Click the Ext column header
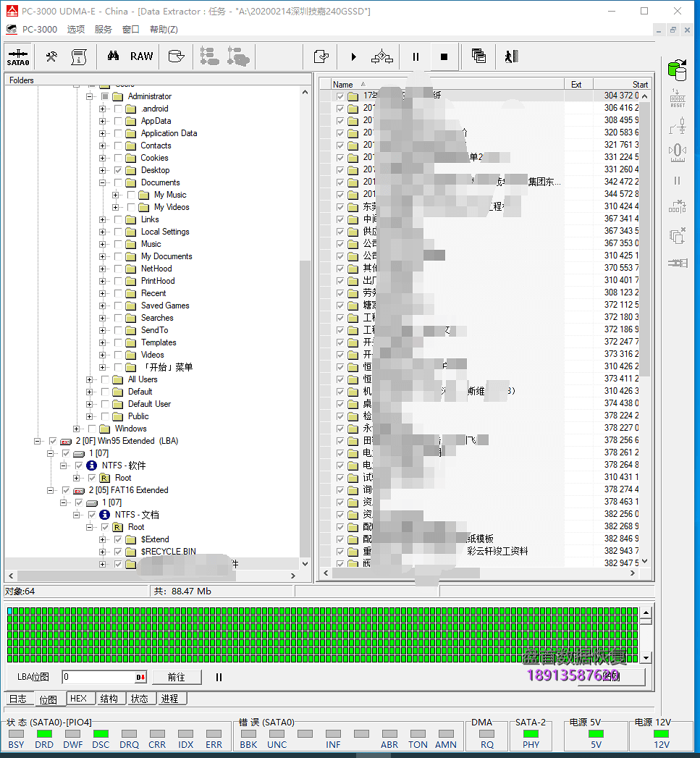The width and height of the screenshot is (700, 758). click(x=578, y=84)
